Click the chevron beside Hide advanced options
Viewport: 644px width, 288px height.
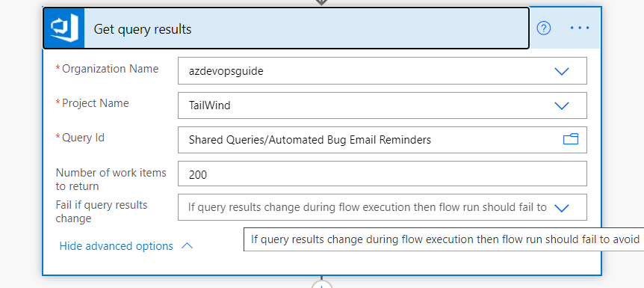pyautogui.click(x=187, y=246)
